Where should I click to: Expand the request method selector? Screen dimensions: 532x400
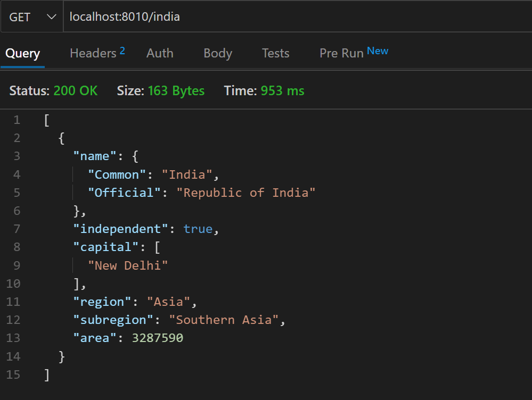click(32, 16)
